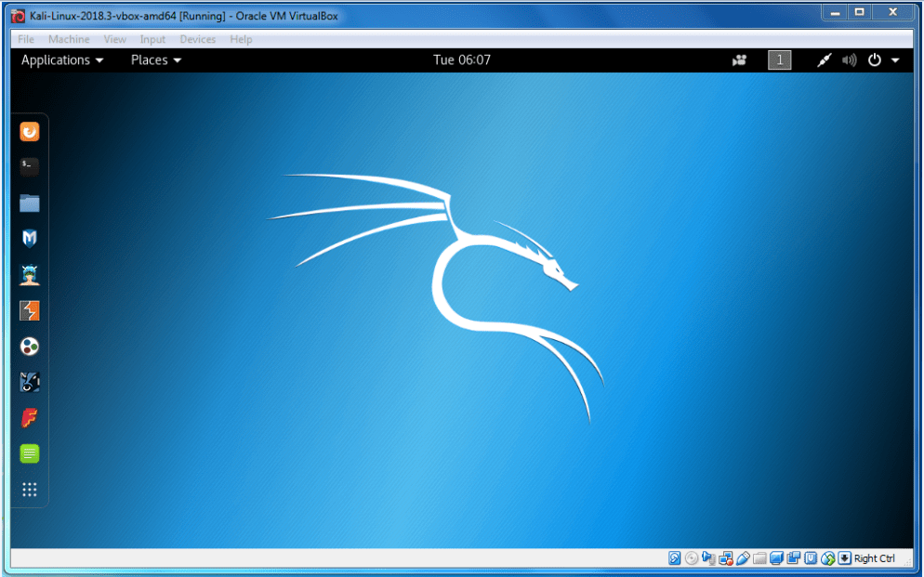Expand the Places menu
Screen dimensions: 924x577
coord(156,60)
